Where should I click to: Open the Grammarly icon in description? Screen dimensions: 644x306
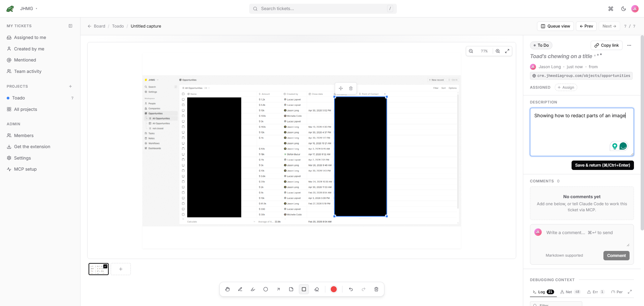(x=623, y=146)
